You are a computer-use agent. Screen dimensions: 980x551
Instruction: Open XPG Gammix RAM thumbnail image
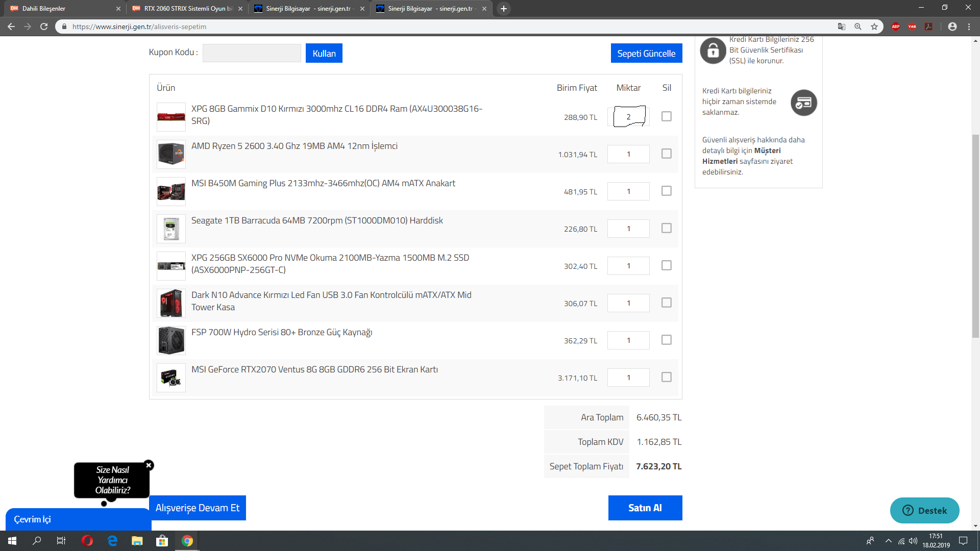[171, 117]
